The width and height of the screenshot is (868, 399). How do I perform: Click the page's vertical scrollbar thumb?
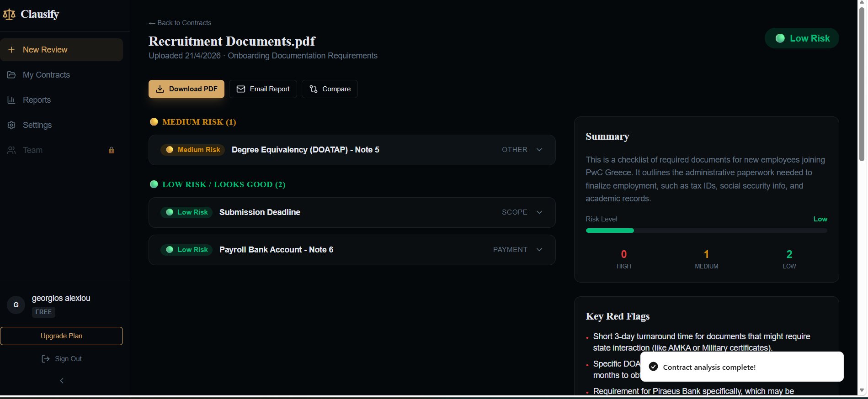pos(862,84)
